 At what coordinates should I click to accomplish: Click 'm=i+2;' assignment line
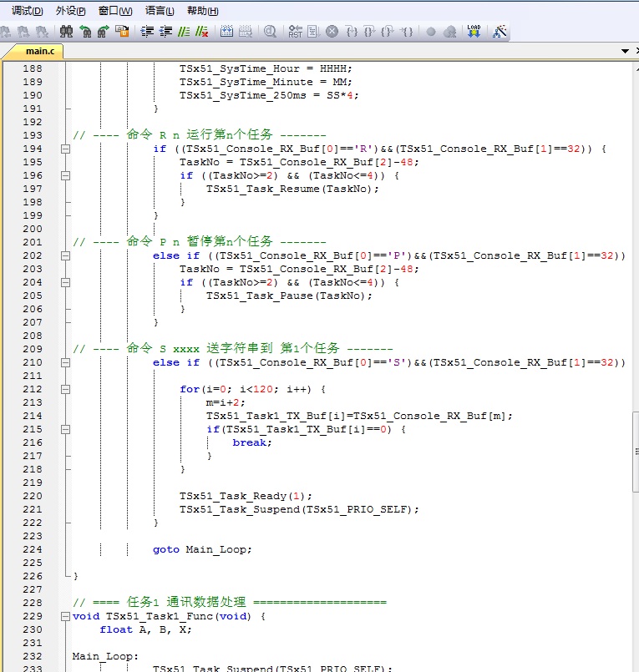click(x=226, y=402)
